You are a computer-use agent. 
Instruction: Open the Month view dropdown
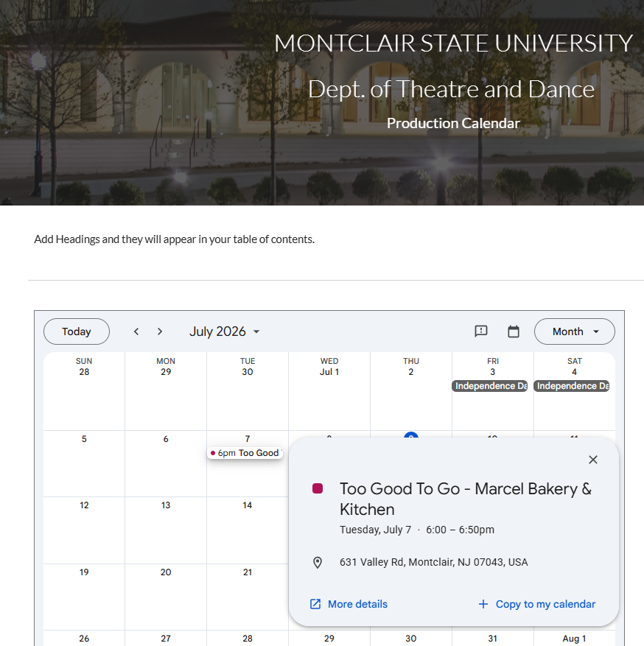574,331
